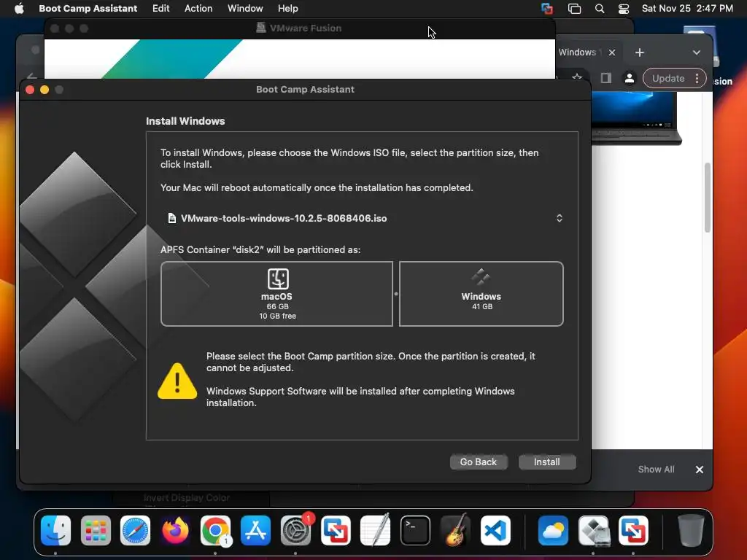Open the cloud weather app in Dock
This screenshot has width=747, height=560.
coord(553,530)
